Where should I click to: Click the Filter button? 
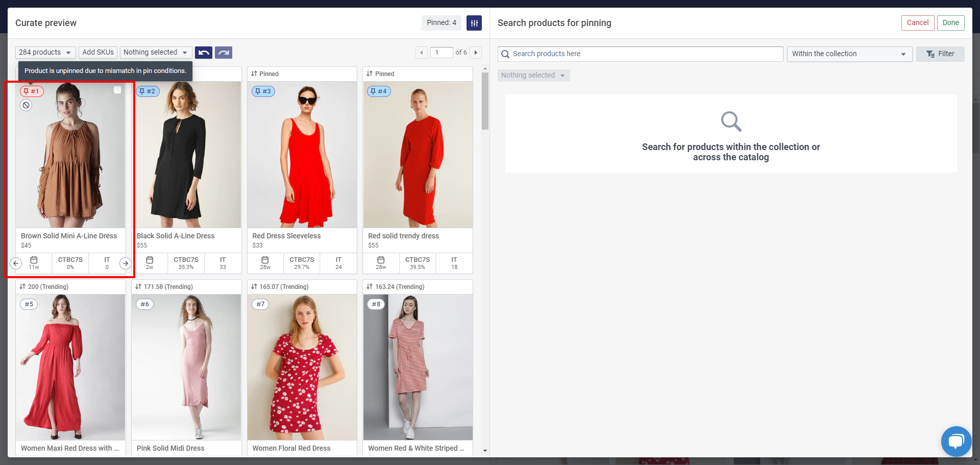coord(940,54)
